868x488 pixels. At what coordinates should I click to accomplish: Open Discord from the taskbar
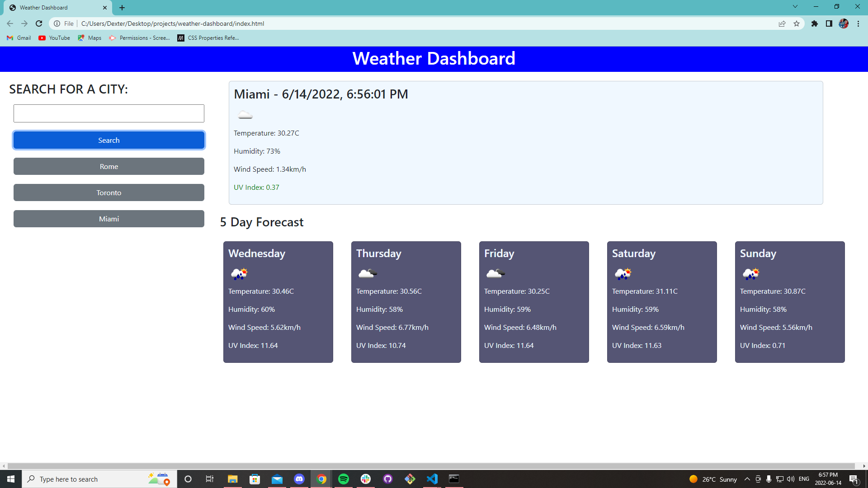pyautogui.click(x=299, y=479)
